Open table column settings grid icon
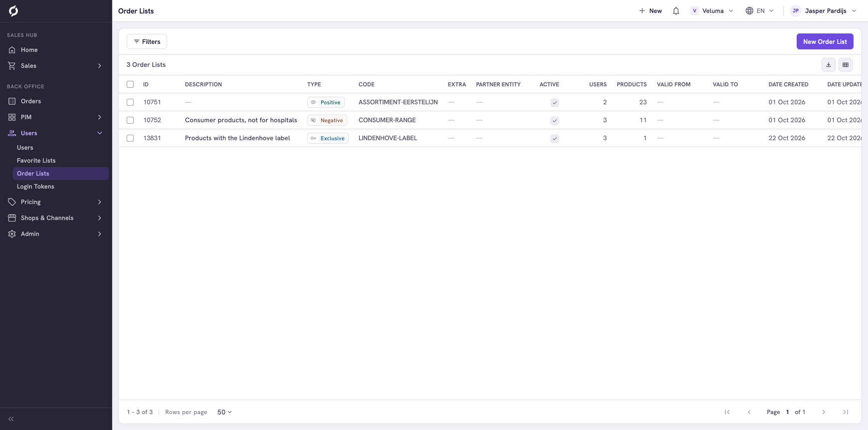The image size is (868, 430). [x=846, y=65]
